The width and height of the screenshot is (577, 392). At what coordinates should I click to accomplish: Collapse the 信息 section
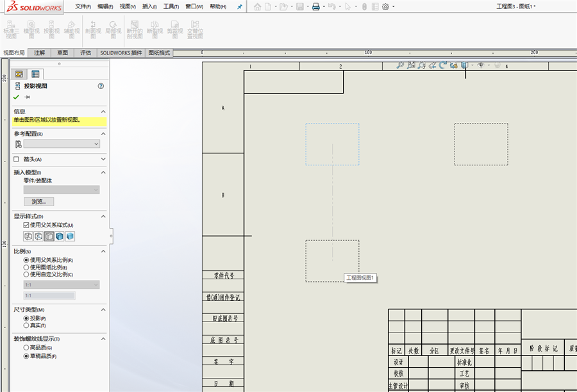click(x=103, y=111)
